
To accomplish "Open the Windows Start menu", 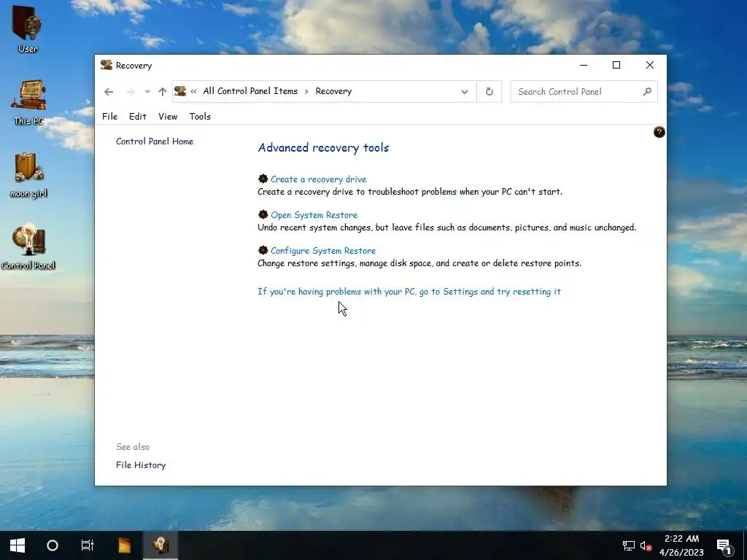I will coord(18,545).
